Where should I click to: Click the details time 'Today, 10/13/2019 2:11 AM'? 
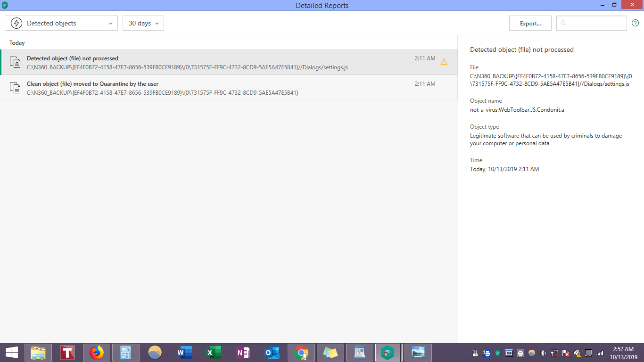coord(504,169)
